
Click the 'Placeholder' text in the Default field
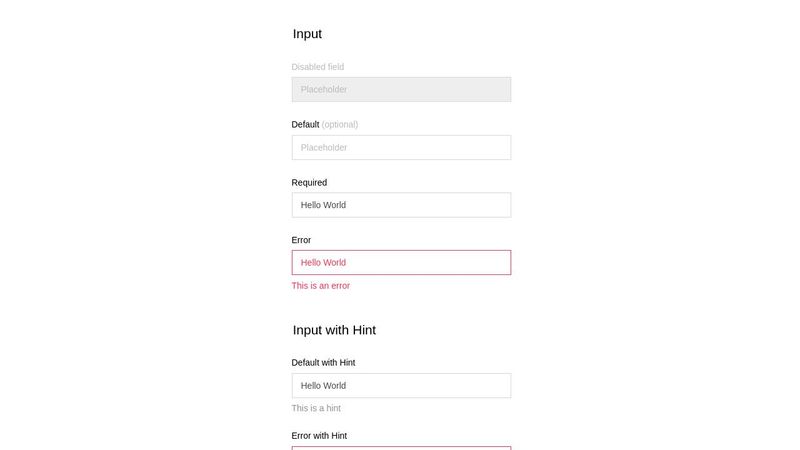point(324,148)
